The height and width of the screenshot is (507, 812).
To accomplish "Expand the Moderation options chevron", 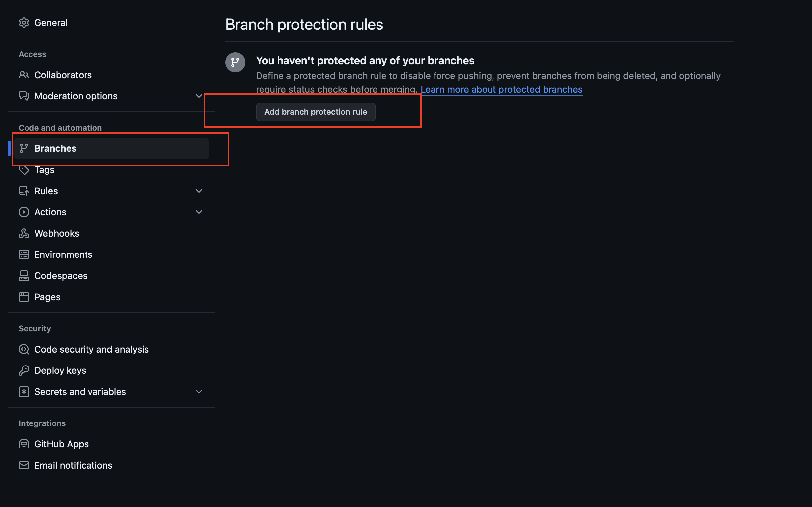I will [199, 96].
